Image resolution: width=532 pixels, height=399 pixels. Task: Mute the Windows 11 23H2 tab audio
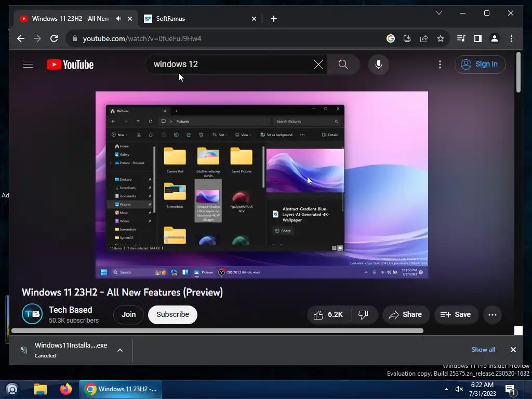[119, 19]
